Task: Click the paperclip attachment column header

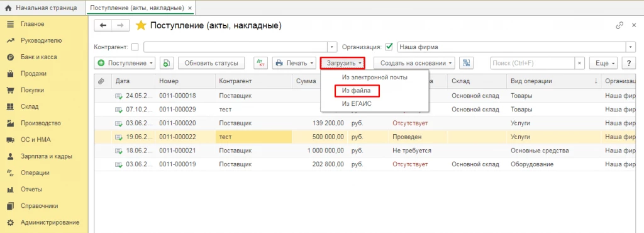Action: tap(101, 81)
